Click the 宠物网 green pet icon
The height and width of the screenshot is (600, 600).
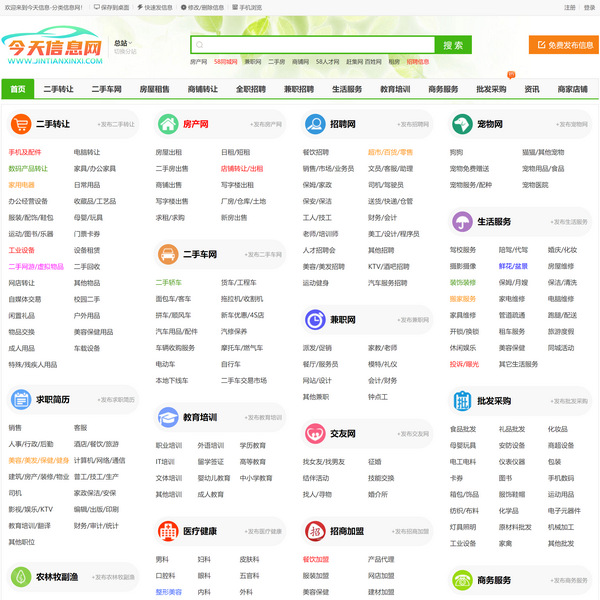click(462, 124)
